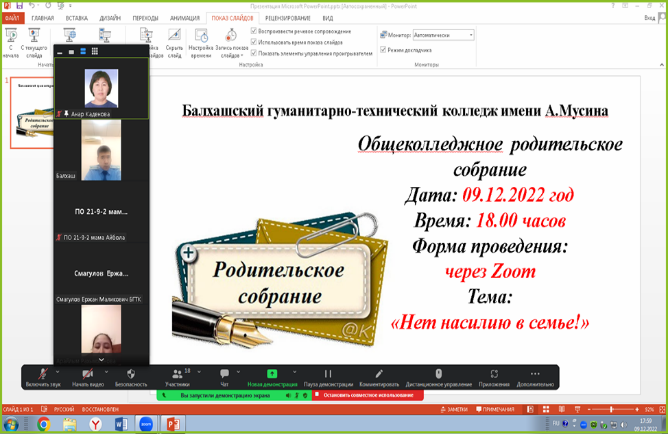
Task: Expand audio options arrow next to the microphone button
Action: [x=58, y=372]
